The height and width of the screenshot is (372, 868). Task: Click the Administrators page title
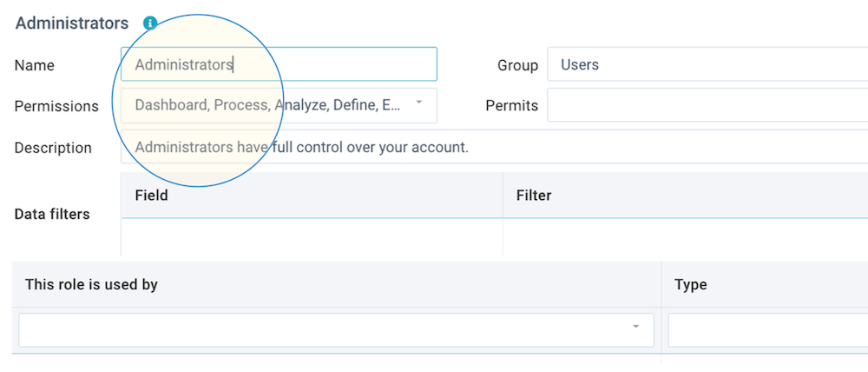tap(72, 23)
